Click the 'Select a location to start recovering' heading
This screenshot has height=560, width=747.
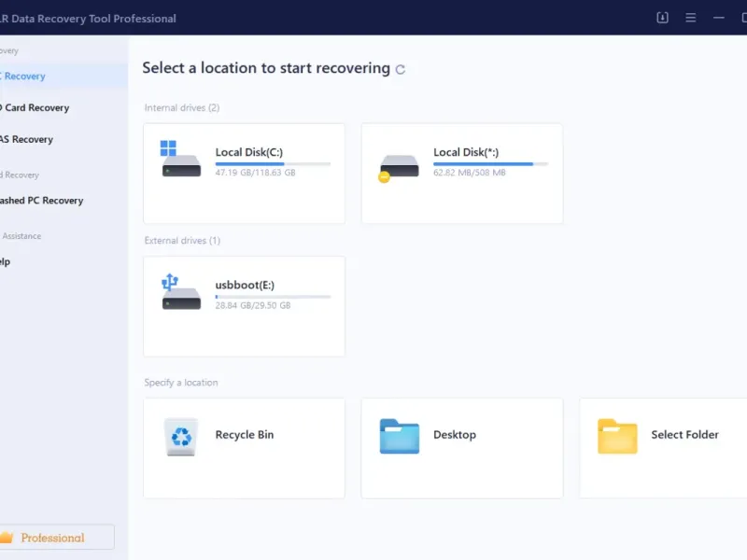click(266, 68)
